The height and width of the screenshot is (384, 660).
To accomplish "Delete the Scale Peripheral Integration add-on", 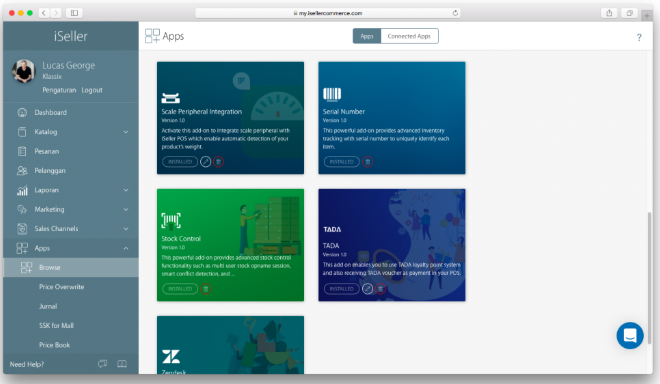I will pyautogui.click(x=218, y=162).
